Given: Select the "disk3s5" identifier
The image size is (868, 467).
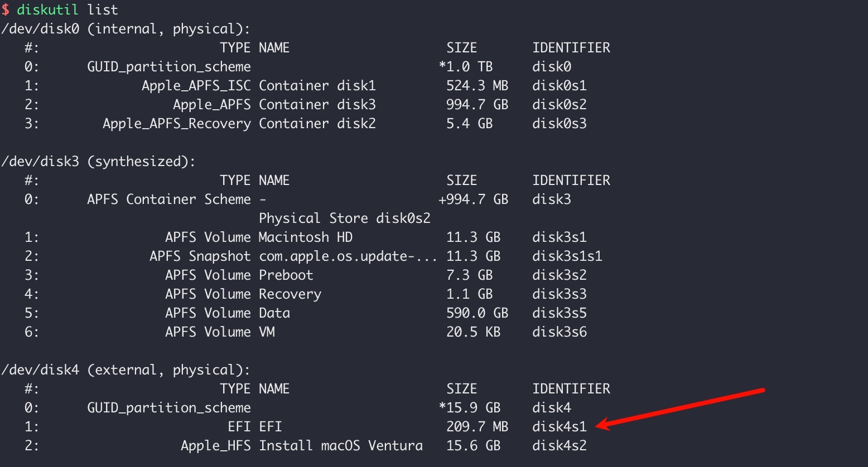Looking at the screenshot, I should pyautogui.click(x=560, y=313).
